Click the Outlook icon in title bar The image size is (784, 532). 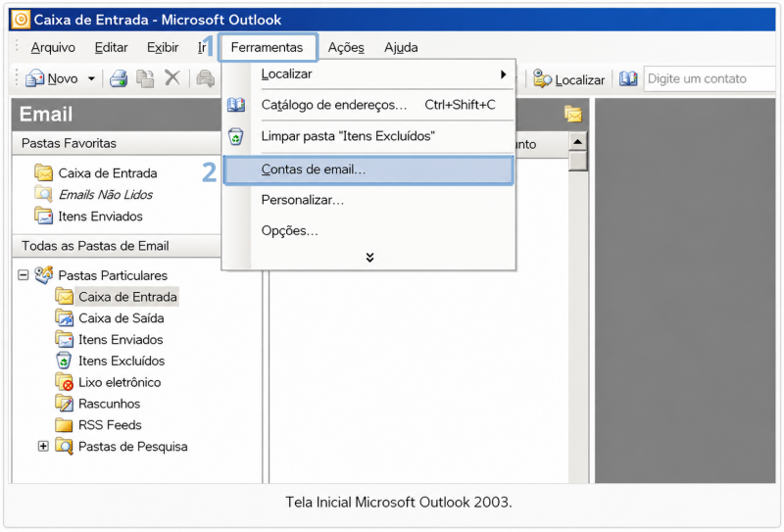click(x=21, y=20)
